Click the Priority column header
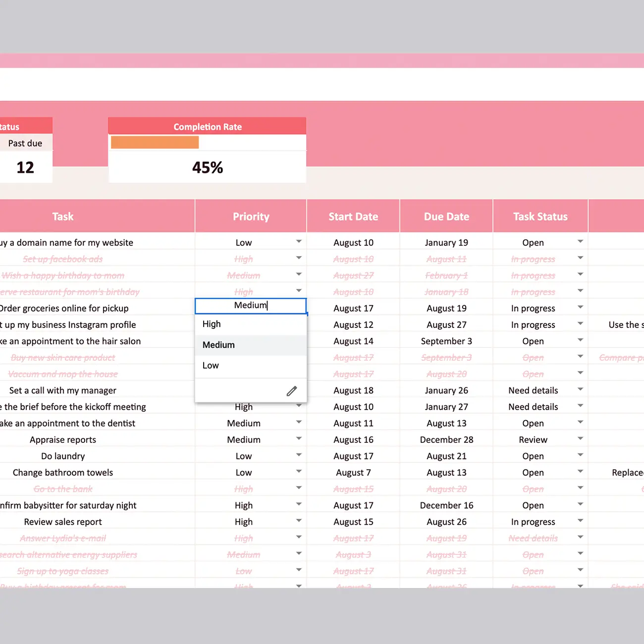 (251, 216)
